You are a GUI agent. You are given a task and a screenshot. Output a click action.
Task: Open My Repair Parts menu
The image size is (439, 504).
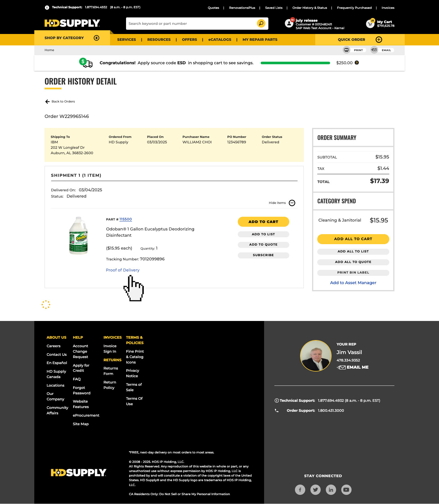click(x=260, y=40)
